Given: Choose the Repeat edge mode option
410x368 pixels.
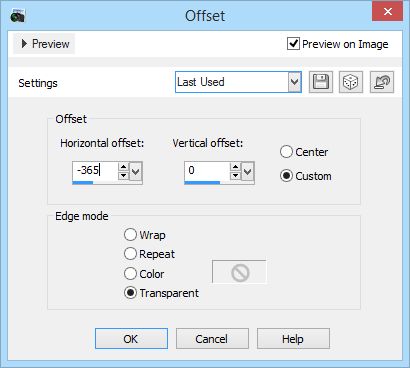Looking at the screenshot, I should tap(130, 254).
